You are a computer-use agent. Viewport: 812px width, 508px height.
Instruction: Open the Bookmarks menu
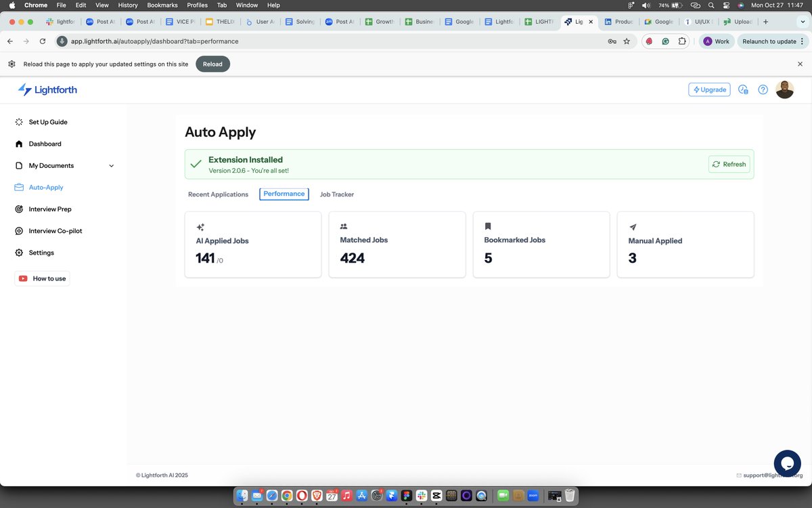[162, 5]
